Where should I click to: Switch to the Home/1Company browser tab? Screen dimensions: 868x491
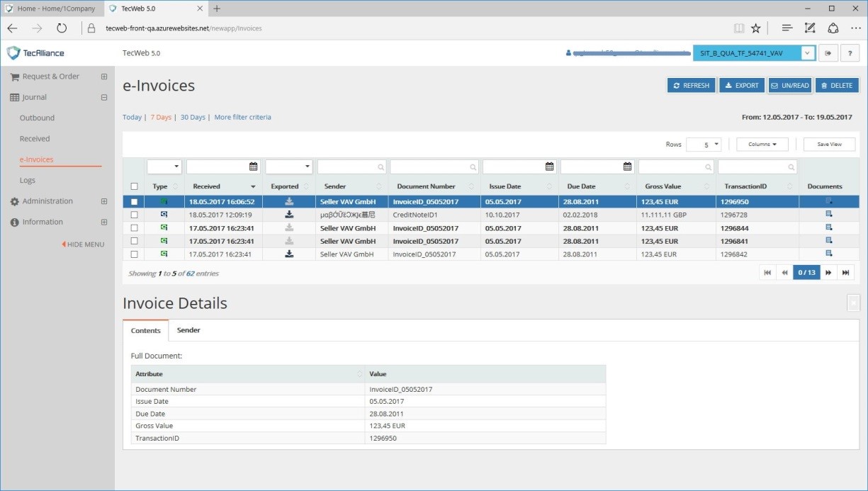coord(51,9)
